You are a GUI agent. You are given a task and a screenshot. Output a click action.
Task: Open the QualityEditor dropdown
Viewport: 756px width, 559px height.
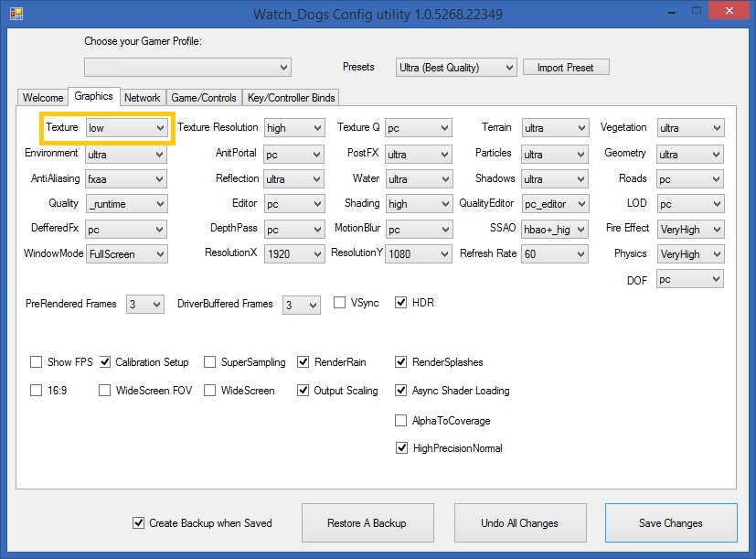tap(555, 204)
